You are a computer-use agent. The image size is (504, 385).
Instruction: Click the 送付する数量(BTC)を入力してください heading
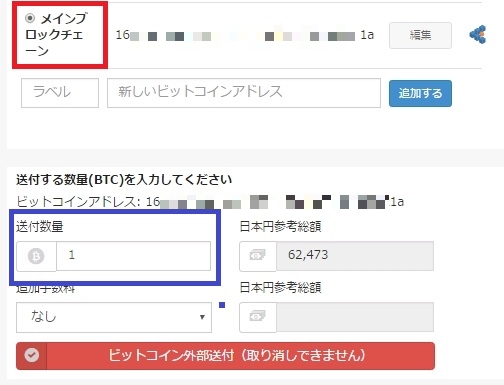pyautogui.click(x=124, y=180)
